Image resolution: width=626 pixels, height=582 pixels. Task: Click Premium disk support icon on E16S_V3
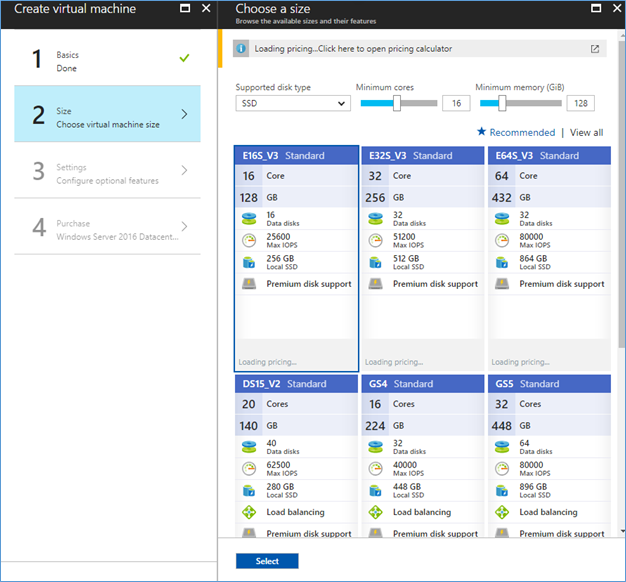[x=249, y=284]
